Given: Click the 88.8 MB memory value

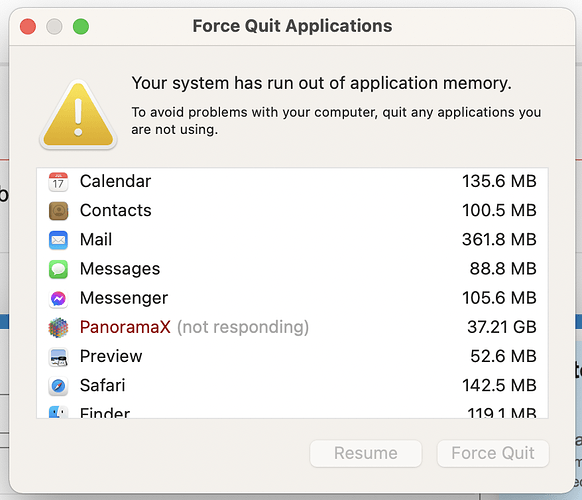Looking at the screenshot, I should (x=503, y=269).
